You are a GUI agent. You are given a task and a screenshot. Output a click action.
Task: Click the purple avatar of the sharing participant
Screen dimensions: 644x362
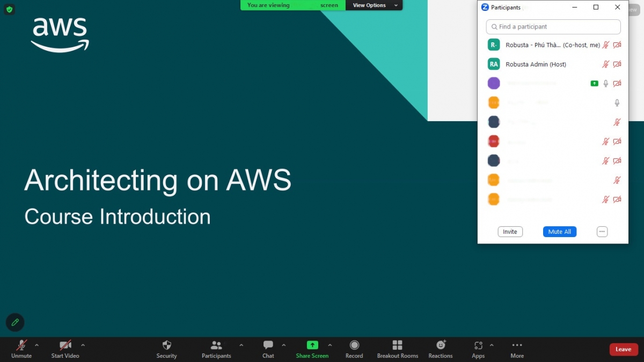click(494, 83)
